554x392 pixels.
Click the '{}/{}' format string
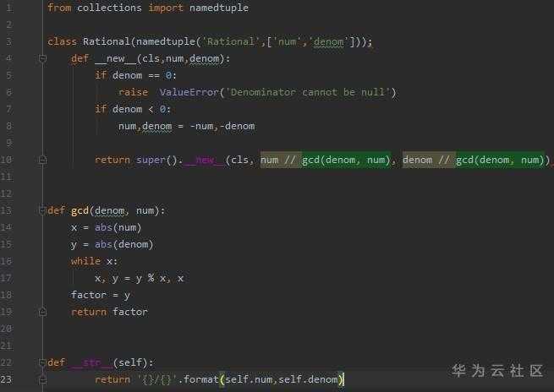156,379
